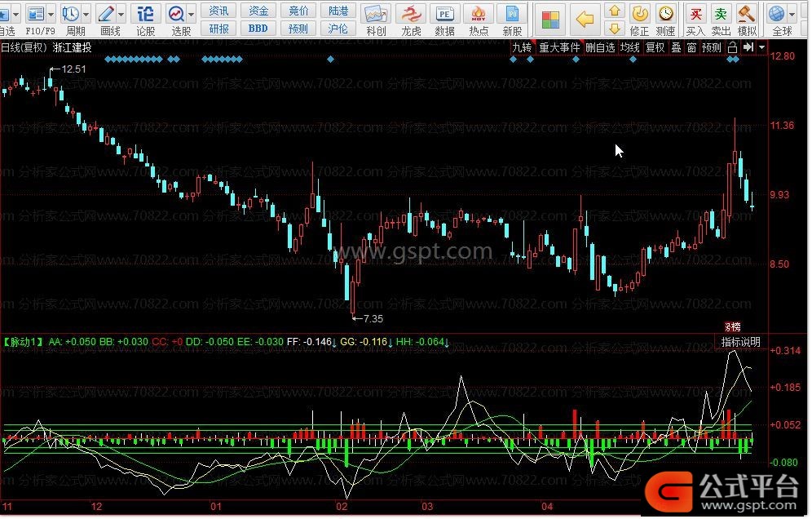Click the four-color grid layout icon
Image resolution: width=812 pixels, height=519 pixels.
(550, 20)
